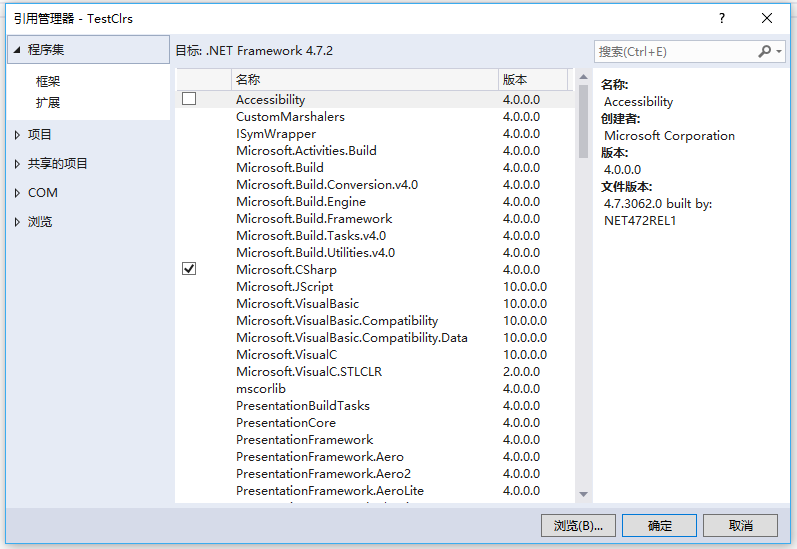The image size is (797, 549).
Task: Select the 扩展 category
Action: pyautogui.click(x=48, y=103)
